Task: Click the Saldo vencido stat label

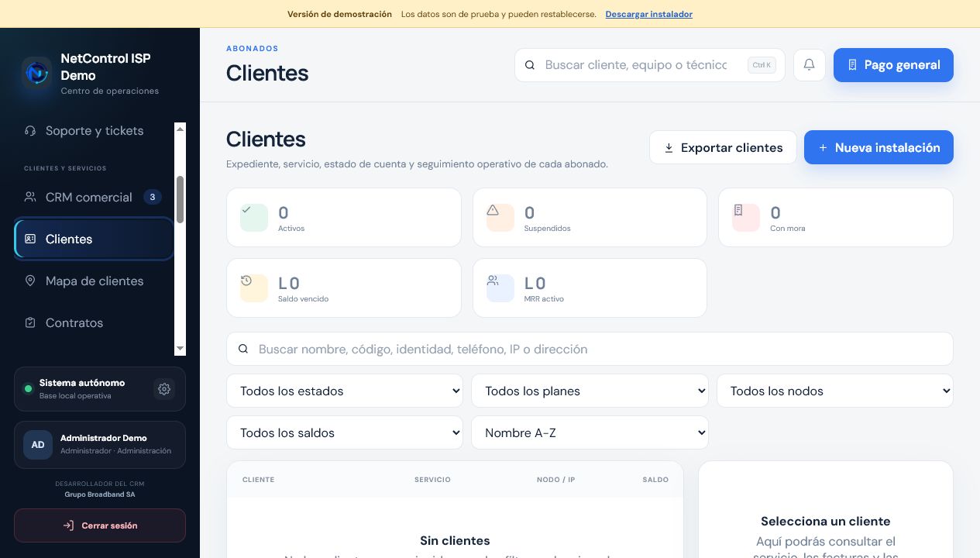Action: pos(303,299)
